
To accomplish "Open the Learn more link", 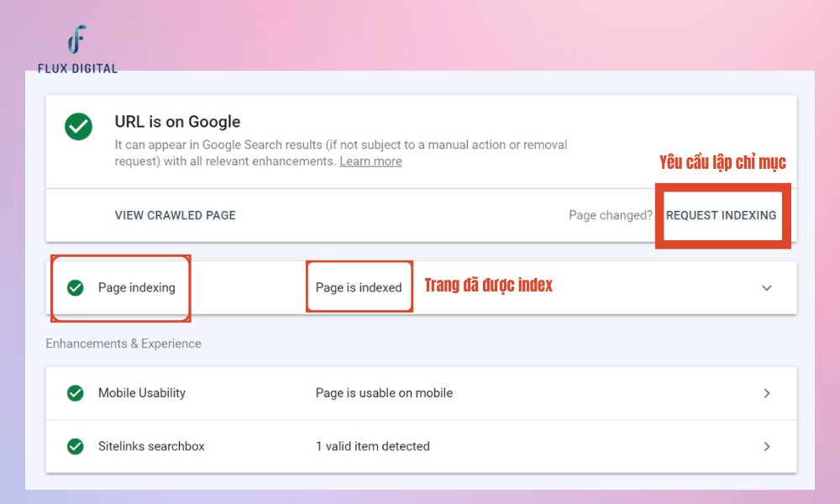I will coord(370,161).
